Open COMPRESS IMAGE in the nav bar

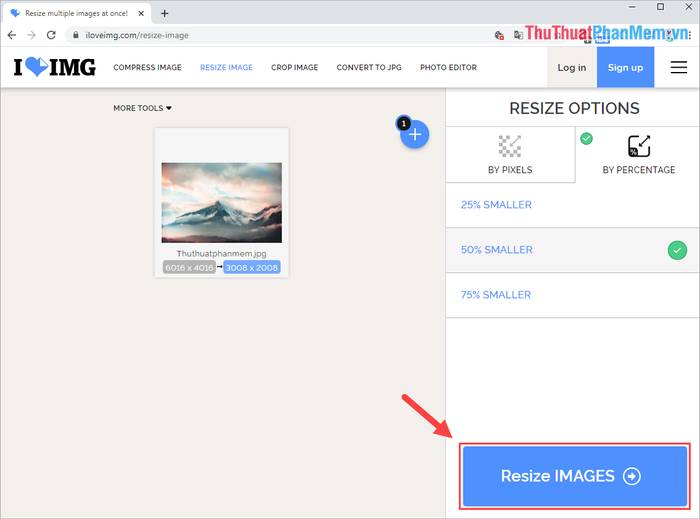click(147, 67)
